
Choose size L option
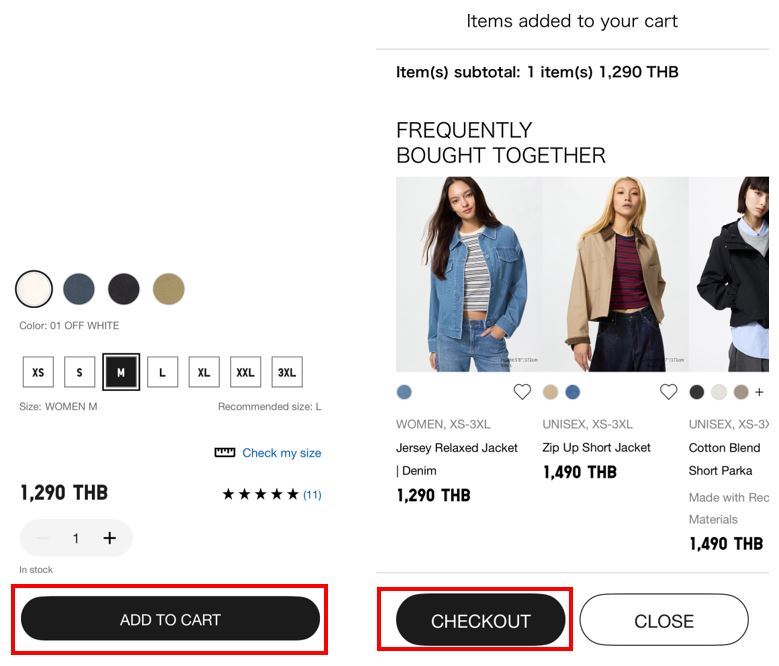(x=162, y=372)
